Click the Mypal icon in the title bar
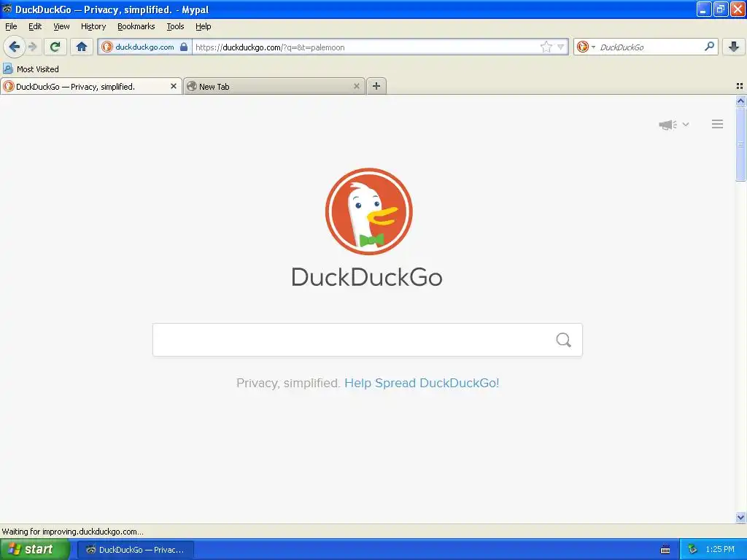The image size is (747, 560). tap(7, 9)
